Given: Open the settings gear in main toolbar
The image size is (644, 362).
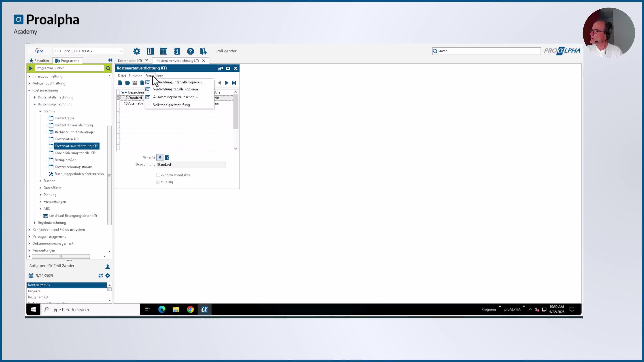Looking at the screenshot, I should pyautogui.click(x=137, y=51).
